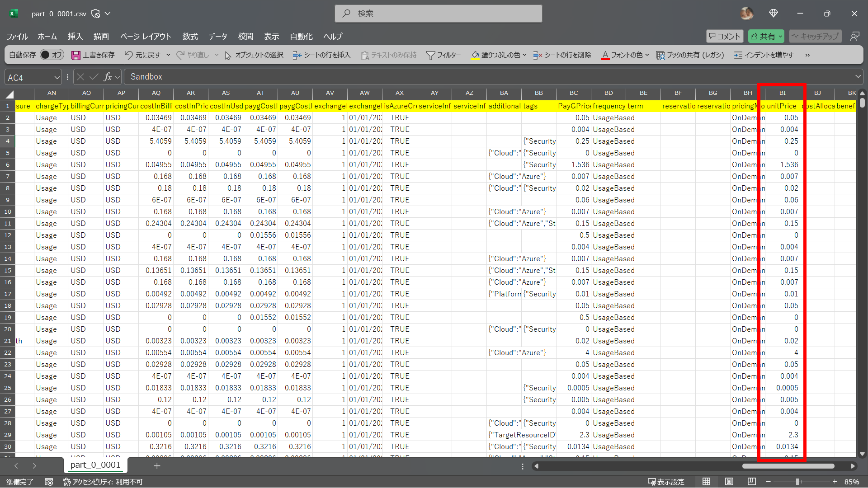The height and width of the screenshot is (488, 868).
Task: Click アクセシビリティ: 利用不可 in the status bar
Action: click(103, 482)
